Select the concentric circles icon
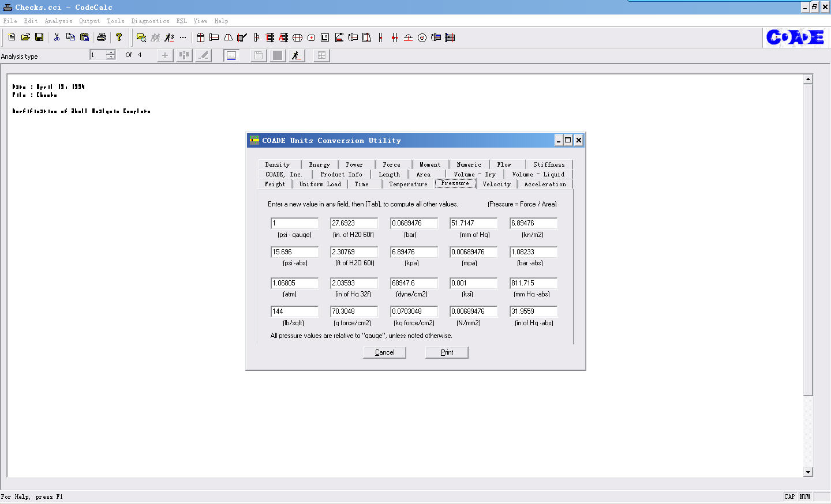 coord(422,37)
